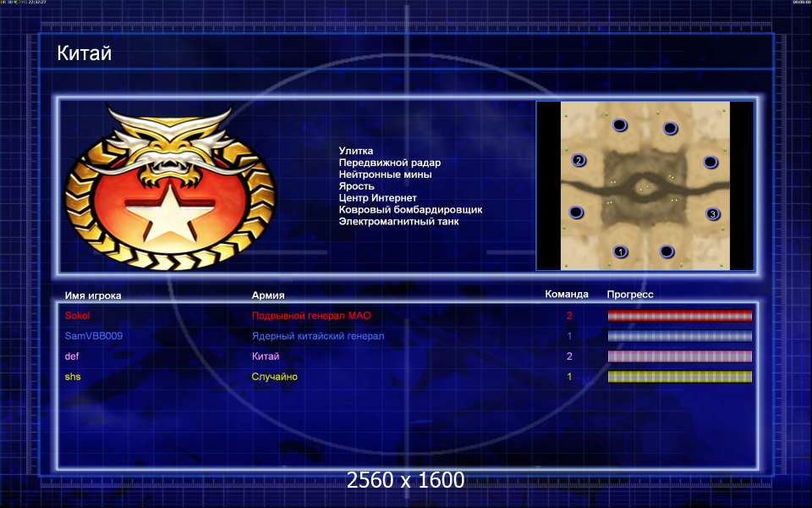
Task: Click 'Передвижной радар' in the list
Action: pyautogui.click(x=390, y=163)
